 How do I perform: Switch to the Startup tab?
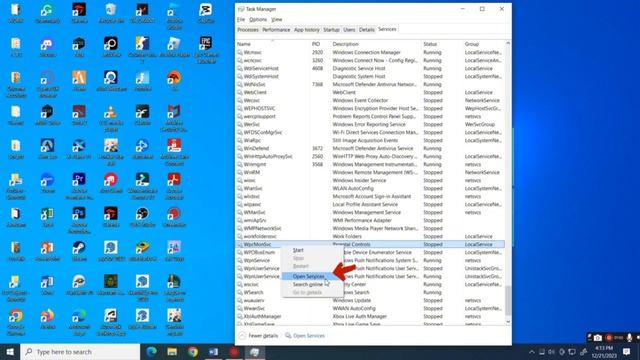coord(331,30)
